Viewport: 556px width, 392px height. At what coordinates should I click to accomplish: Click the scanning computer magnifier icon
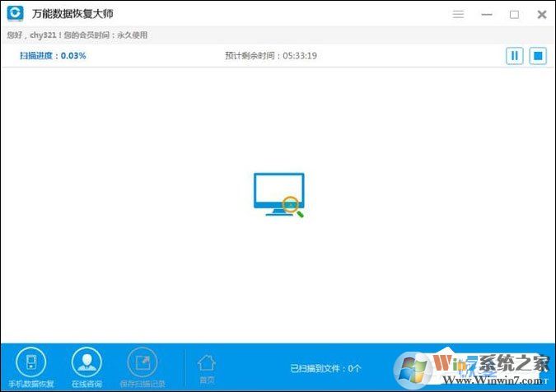279,195
